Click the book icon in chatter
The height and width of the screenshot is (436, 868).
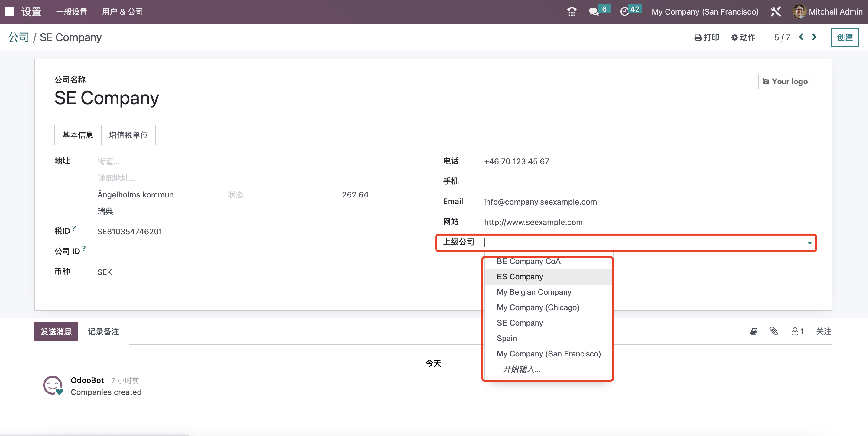pyautogui.click(x=754, y=331)
